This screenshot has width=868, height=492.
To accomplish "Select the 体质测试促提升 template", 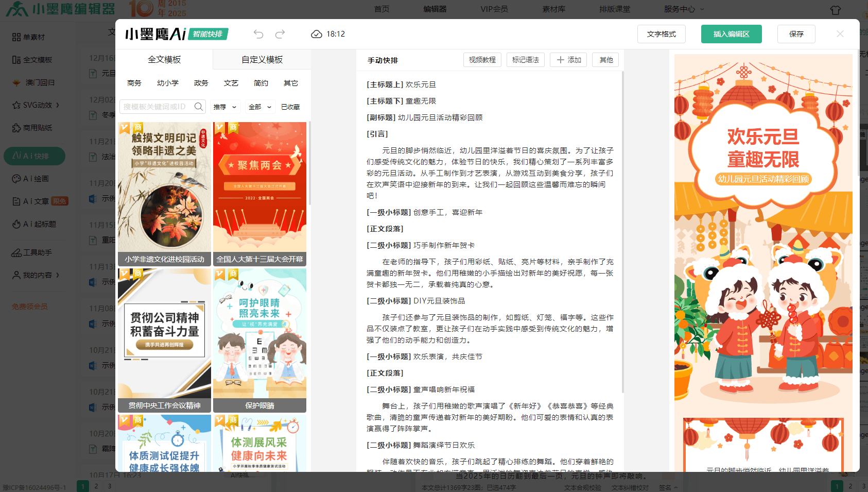I will [x=165, y=443].
